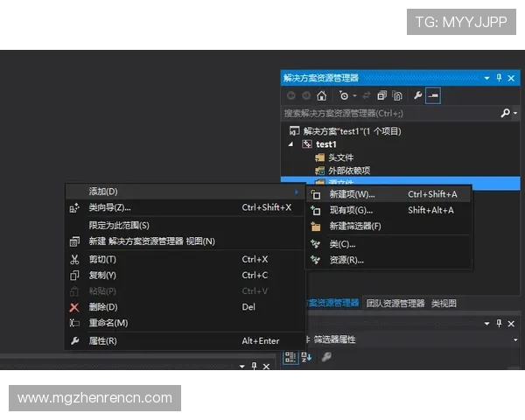Click the magnifier search icon in Solution Explorer

[505, 113]
